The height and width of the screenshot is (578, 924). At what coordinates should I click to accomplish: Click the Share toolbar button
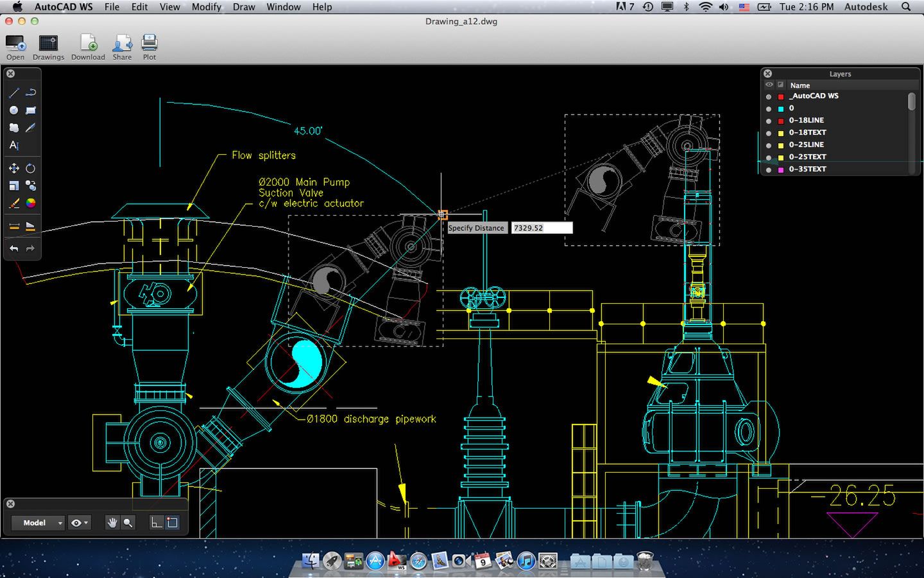pyautogui.click(x=122, y=48)
